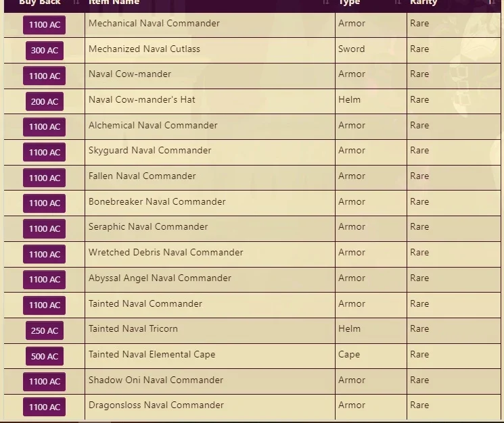Screen dimensions: 504x423
Task: Click 500 AC button for Tainted Elemental Cape
Action: coord(45,356)
